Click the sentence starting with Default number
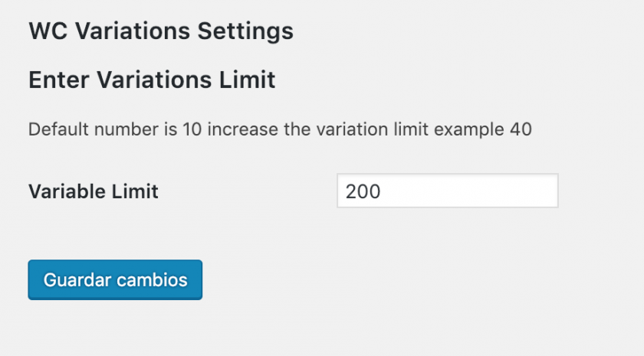644x356 pixels. (280, 129)
